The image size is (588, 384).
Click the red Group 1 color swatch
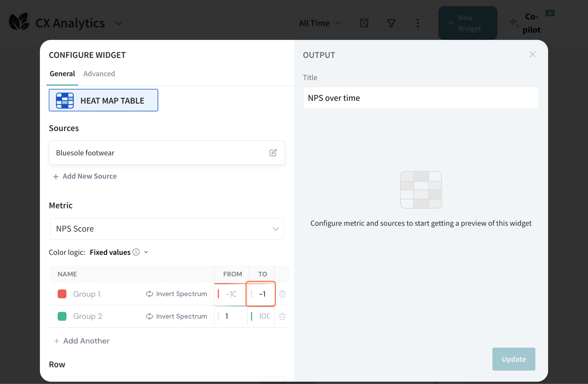[x=62, y=294]
